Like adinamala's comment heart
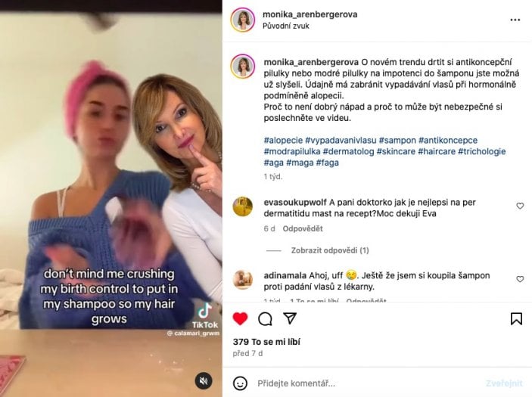This screenshot has height=397, width=532. click(x=520, y=279)
